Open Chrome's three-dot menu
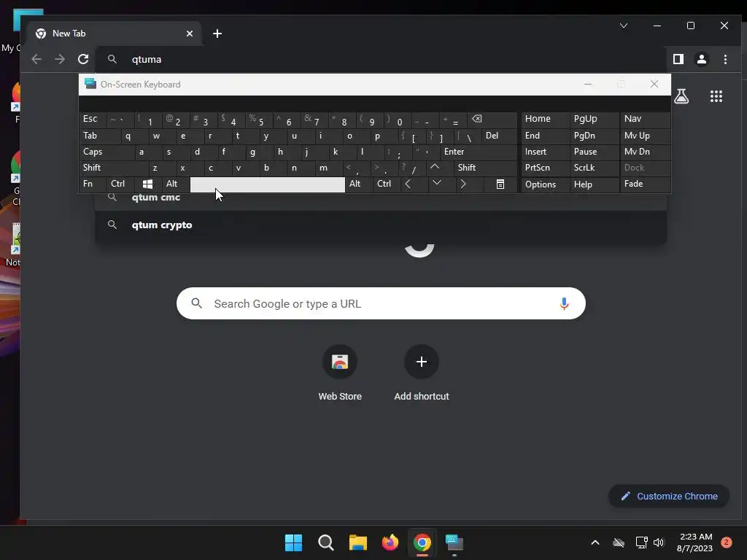Screen dimensions: 747x560 [725, 59]
